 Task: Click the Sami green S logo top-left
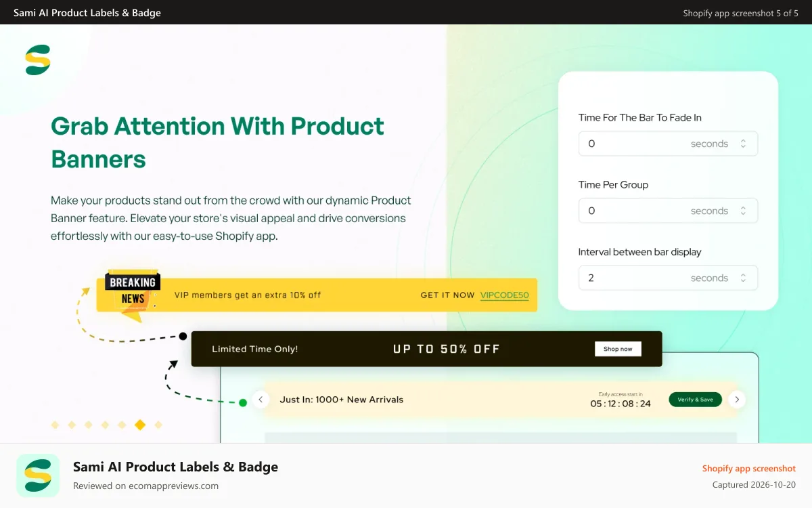38,60
